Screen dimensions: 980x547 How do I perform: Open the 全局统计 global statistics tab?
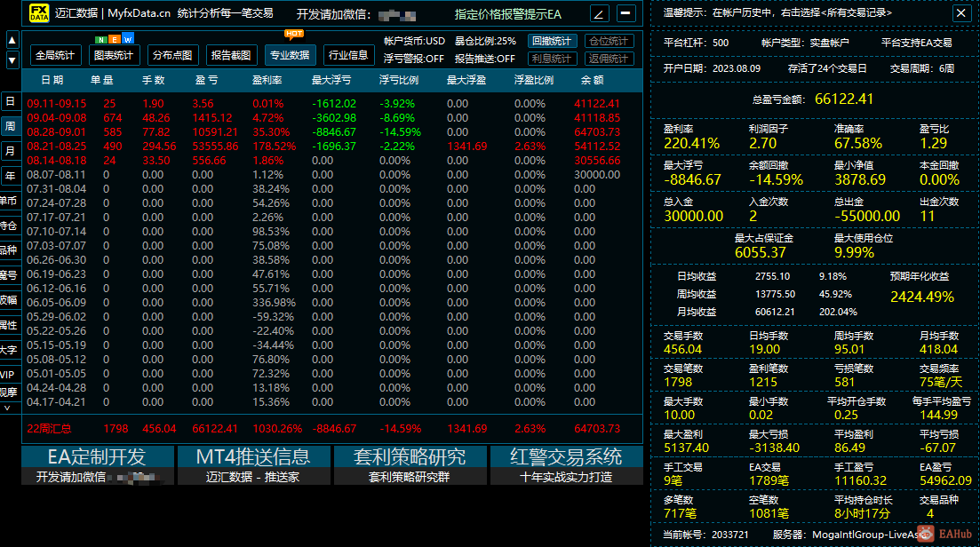tap(55, 55)
